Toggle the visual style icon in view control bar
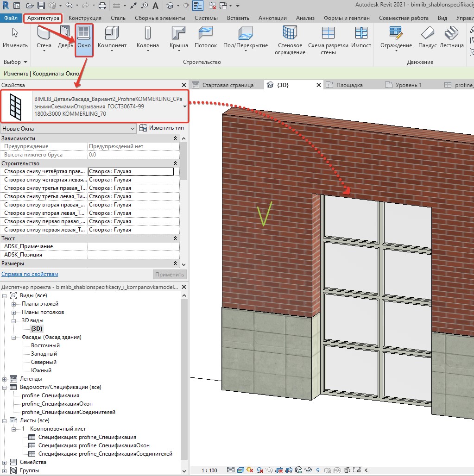The image size is (474, 476). [240, 470]
